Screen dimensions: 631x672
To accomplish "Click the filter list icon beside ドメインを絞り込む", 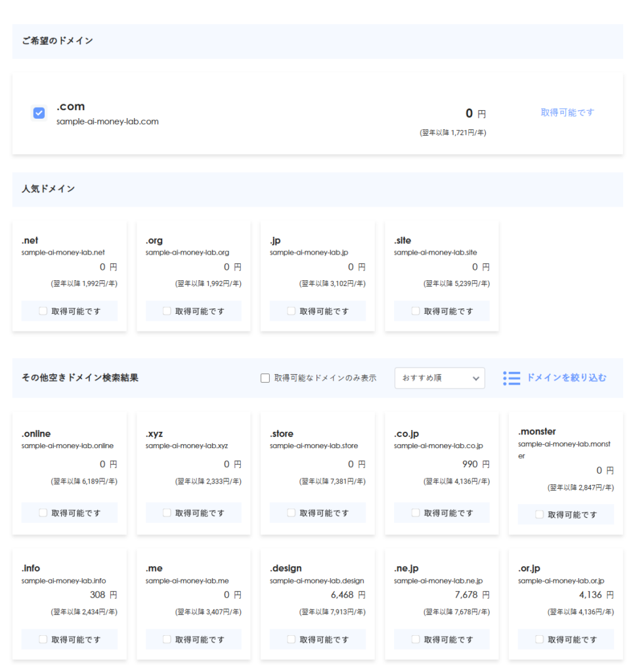I will (511, 378).
